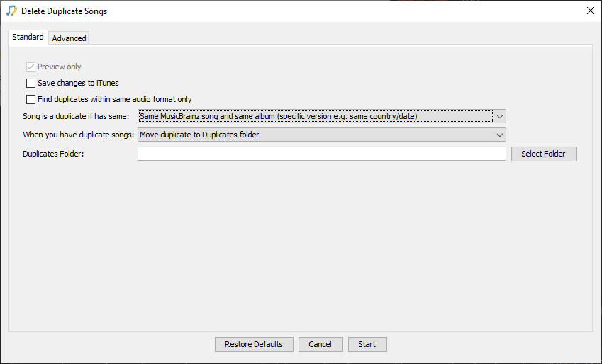The width and height of the screenshot is (602, 364).
Task: Click the Select Folder button
Action: pyautogui.click(x=544, y=154)
